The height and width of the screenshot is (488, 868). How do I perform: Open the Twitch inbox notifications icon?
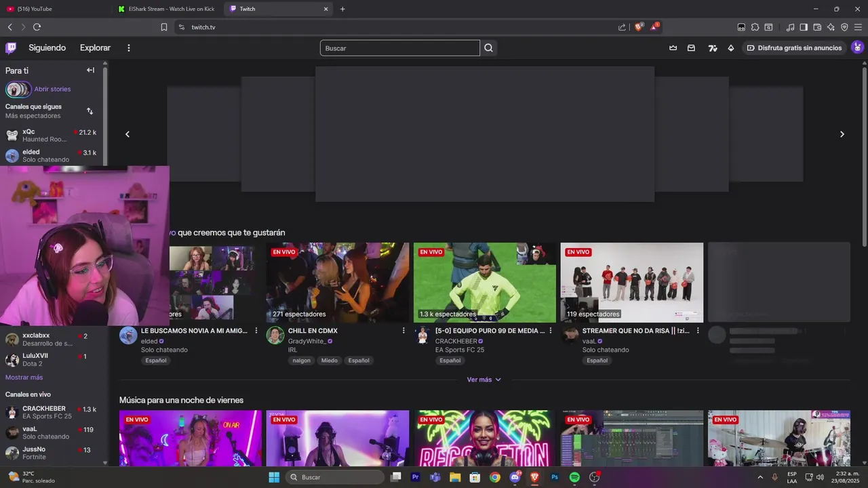691,47
